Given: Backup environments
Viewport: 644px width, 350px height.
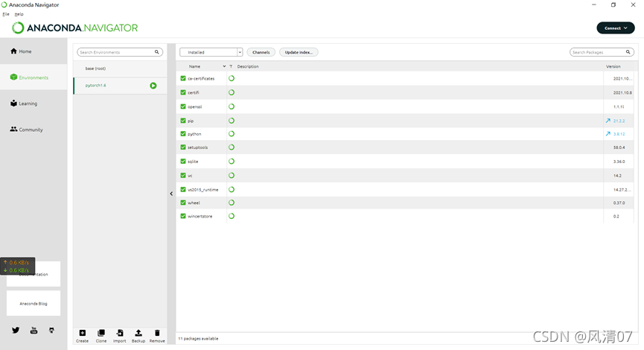Looking at the screenshot, I should coord(138,336).
